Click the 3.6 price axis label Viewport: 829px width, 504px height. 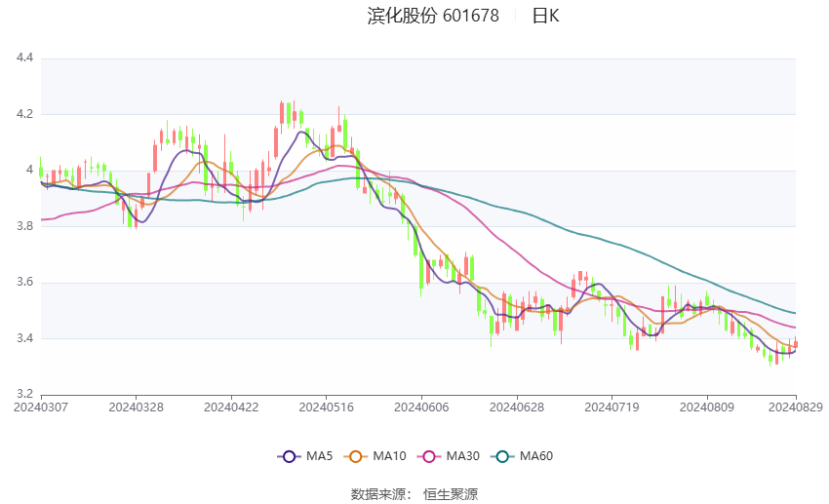[24, 282]
